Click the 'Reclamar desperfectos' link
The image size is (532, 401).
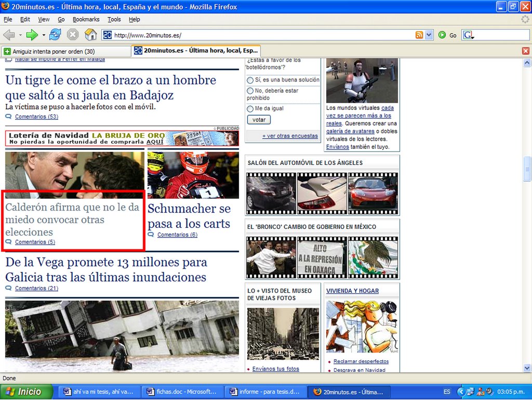coord(361,361)
